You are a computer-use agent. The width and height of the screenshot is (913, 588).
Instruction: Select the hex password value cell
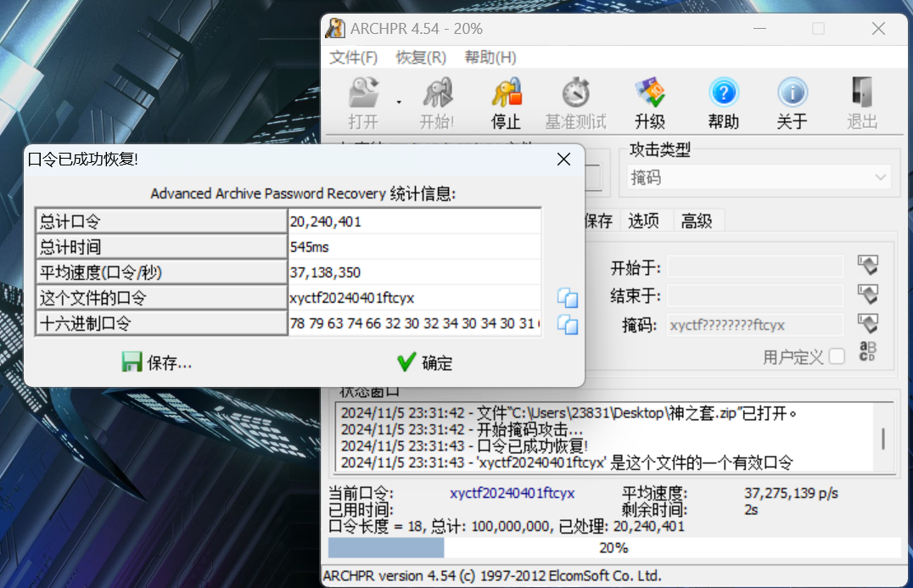coord(415,323)
